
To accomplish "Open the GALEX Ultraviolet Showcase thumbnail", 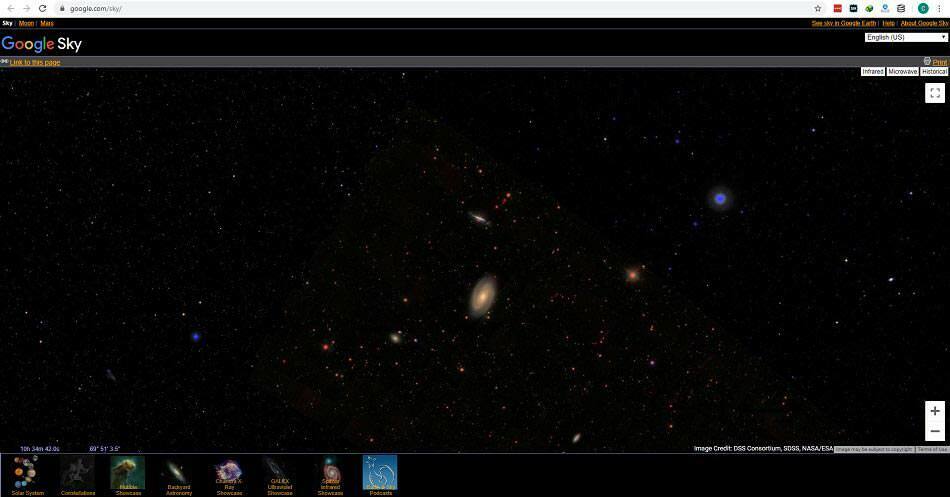I will coord(279,476).
